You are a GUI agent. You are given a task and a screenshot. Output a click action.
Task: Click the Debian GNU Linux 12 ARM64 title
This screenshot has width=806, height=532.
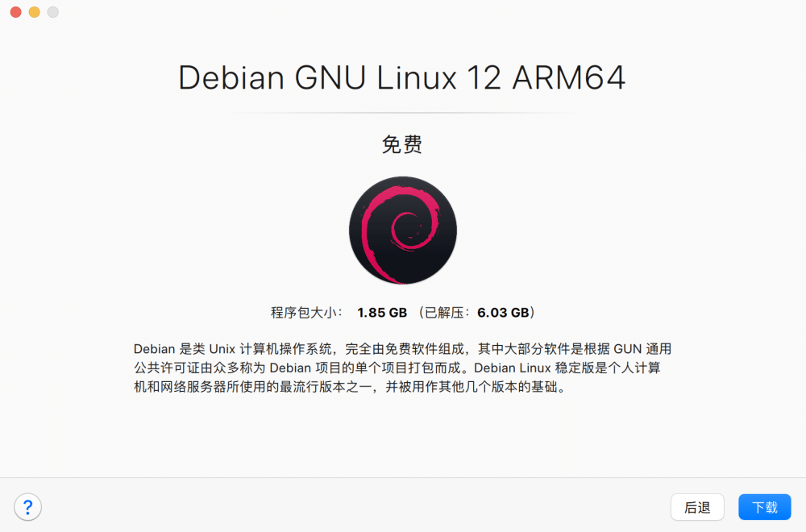(x=402, y=77)
